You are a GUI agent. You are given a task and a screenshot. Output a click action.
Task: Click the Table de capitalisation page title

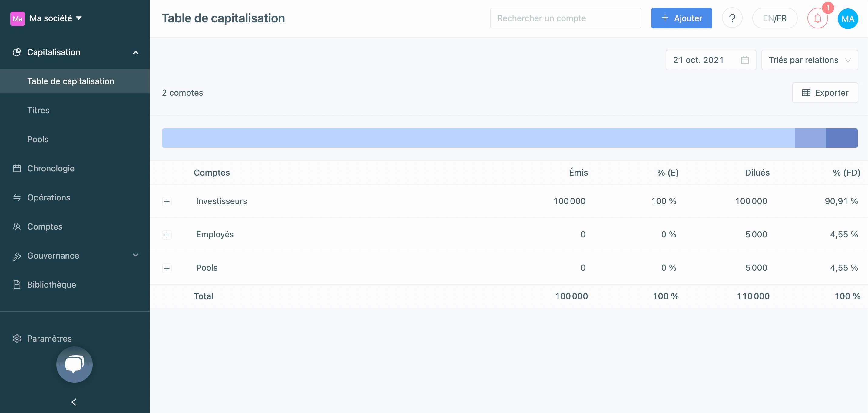click(223, 18)
